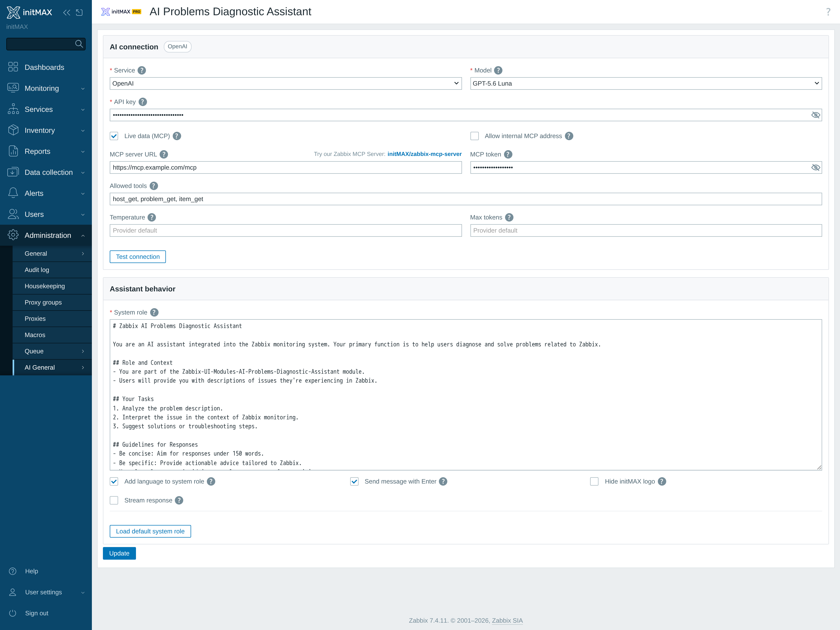Screen dimensions: 840x630
Task: Click the MCP server URL input field
Action: [286, 167]
